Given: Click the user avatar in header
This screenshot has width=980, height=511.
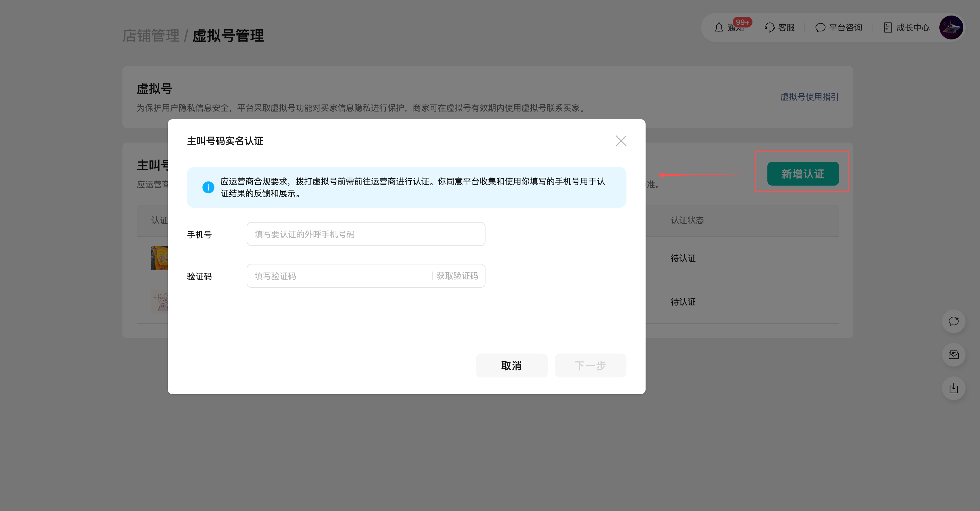Looking at the screenshot, I should (951, 27).
